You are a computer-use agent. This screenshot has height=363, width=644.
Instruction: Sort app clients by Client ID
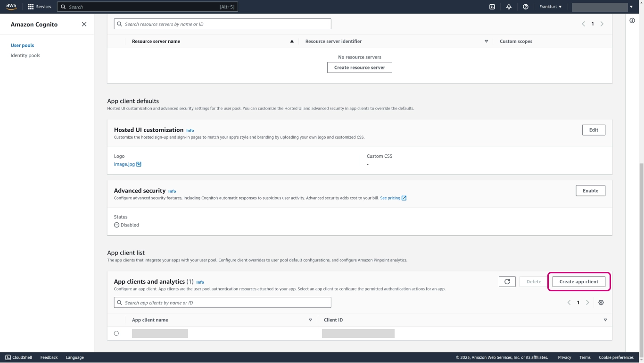tap(605, 320)
